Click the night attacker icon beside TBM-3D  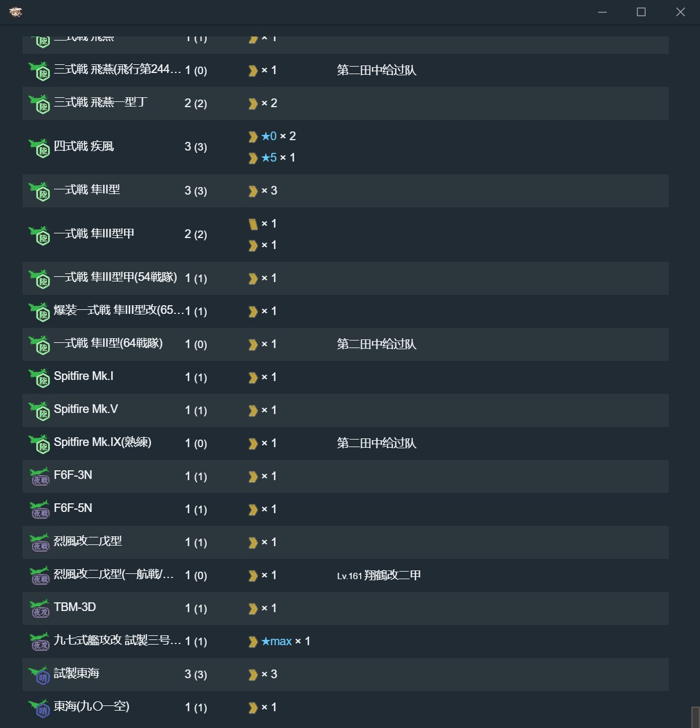pos(40,609)
